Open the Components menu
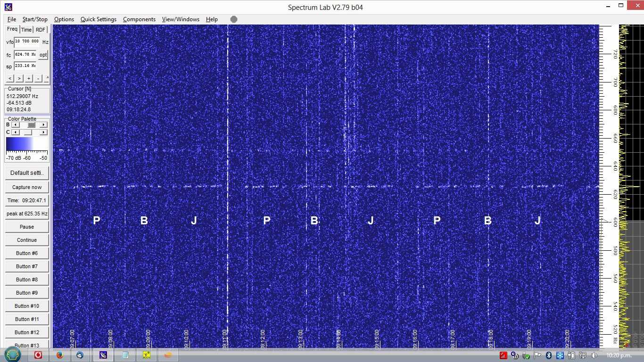Viewport: 644px width, 362px height. (139, 19)
